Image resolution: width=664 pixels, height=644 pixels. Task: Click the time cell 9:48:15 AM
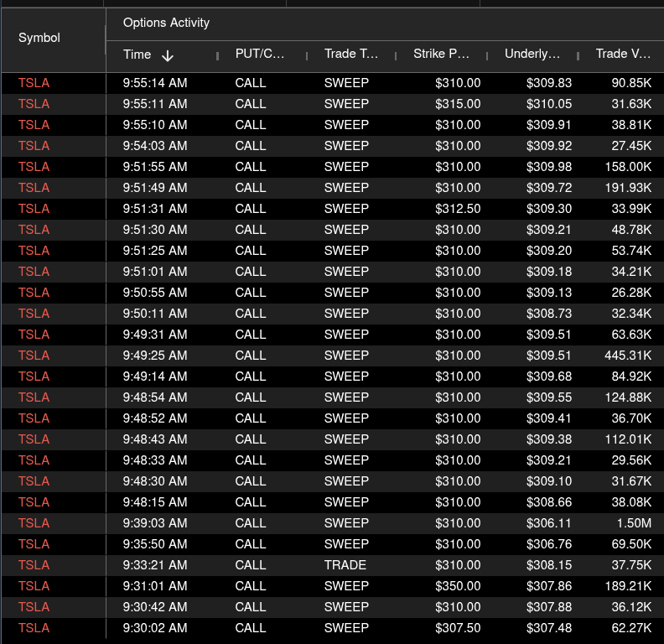click(155, 502)
